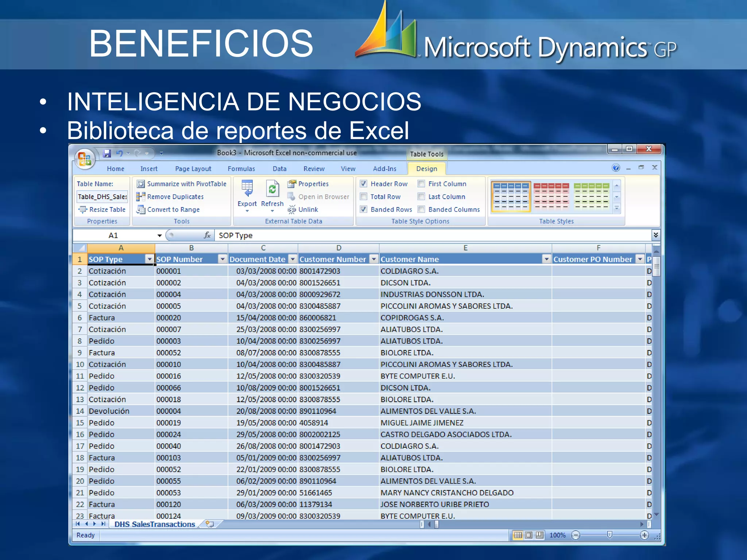
Task: Expand the formula bar
Action: coord(655,235)
